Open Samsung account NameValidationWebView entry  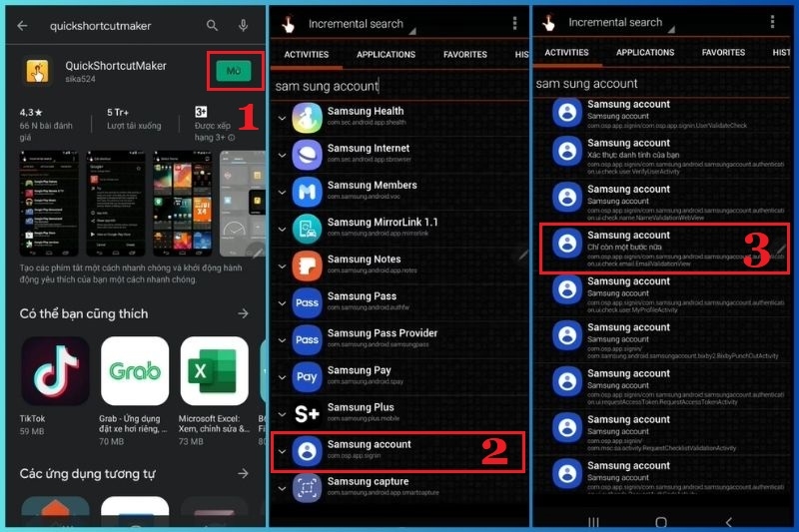click(x=662, y=202)
